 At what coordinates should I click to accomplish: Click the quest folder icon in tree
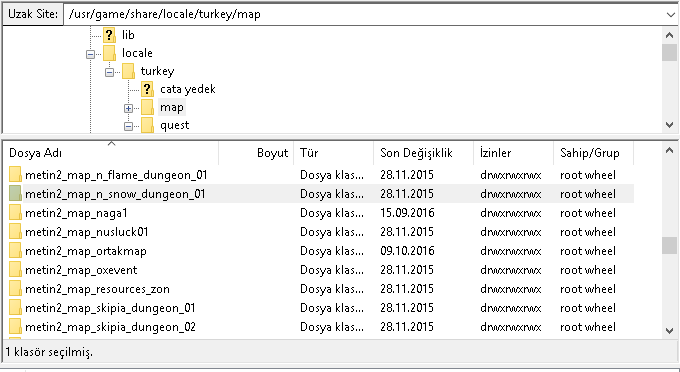tap(147, 125)
